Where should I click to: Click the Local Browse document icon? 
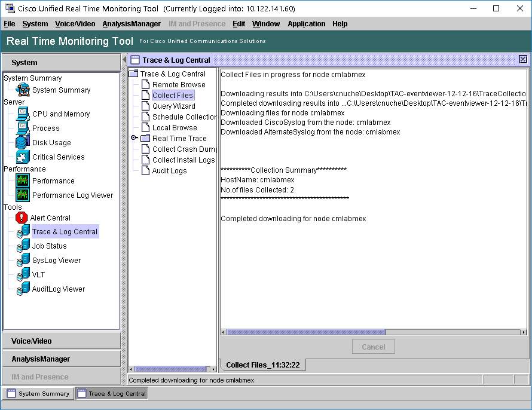(x=146, y=127)
